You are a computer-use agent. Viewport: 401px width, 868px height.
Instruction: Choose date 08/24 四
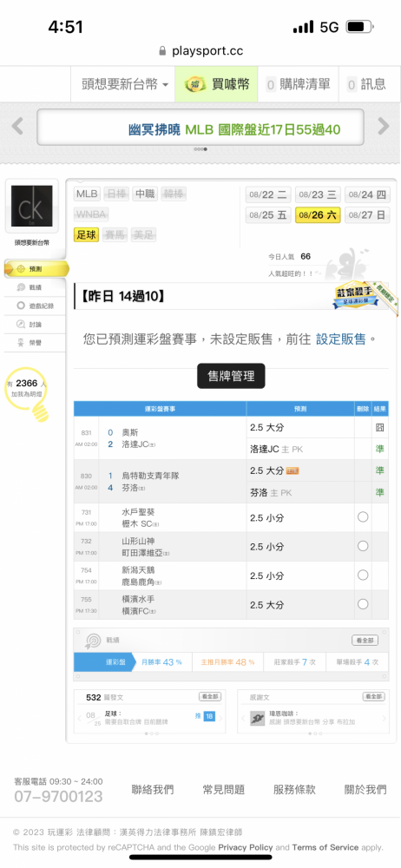[x=367, y=194]
